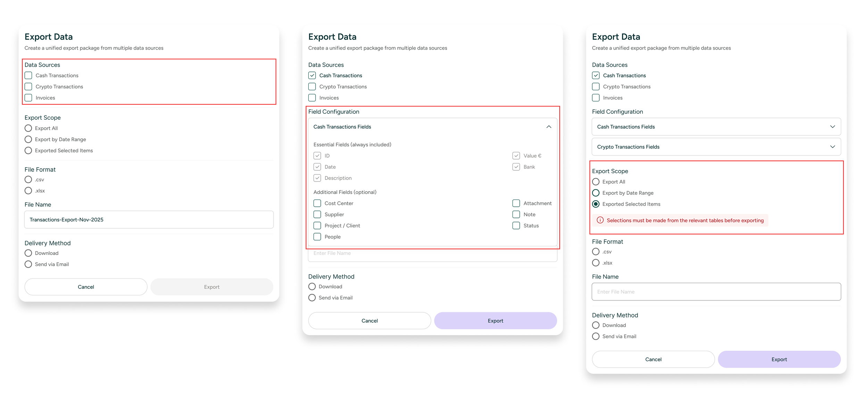
Task: Expand the Crypto Transactions Fields dropdown
Action: coord(832,147)
